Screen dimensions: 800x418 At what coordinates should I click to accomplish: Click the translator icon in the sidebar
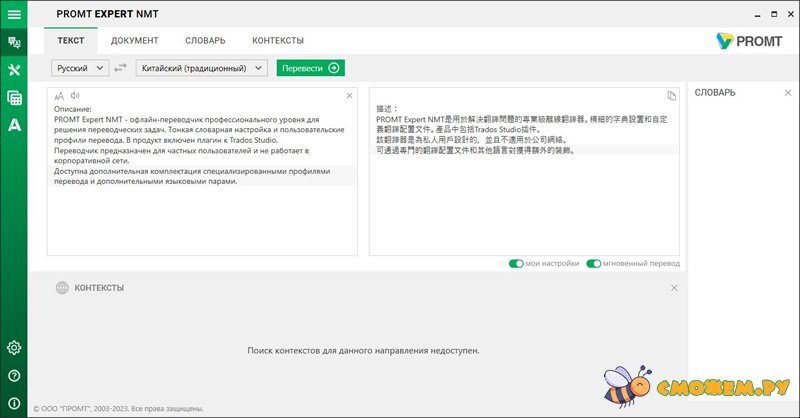coord(14,42)
